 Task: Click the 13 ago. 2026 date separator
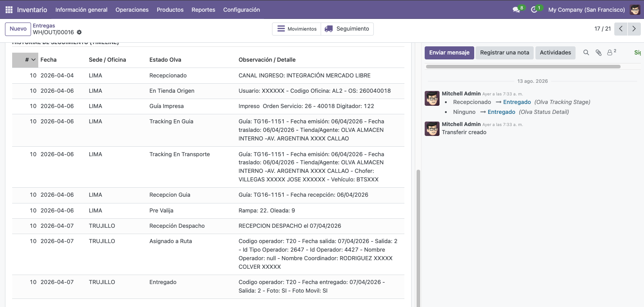click(532, 81)
